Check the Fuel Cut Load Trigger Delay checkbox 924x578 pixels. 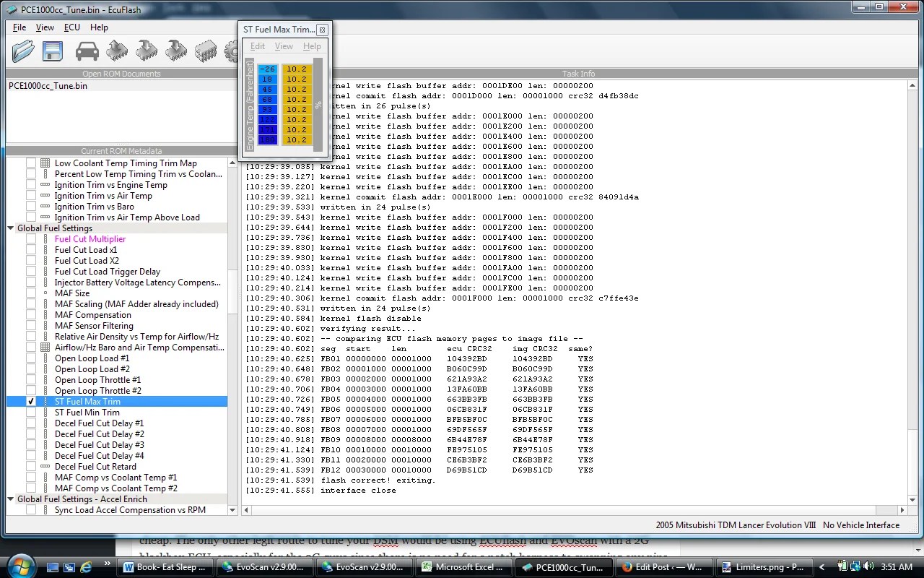(31, 272)
